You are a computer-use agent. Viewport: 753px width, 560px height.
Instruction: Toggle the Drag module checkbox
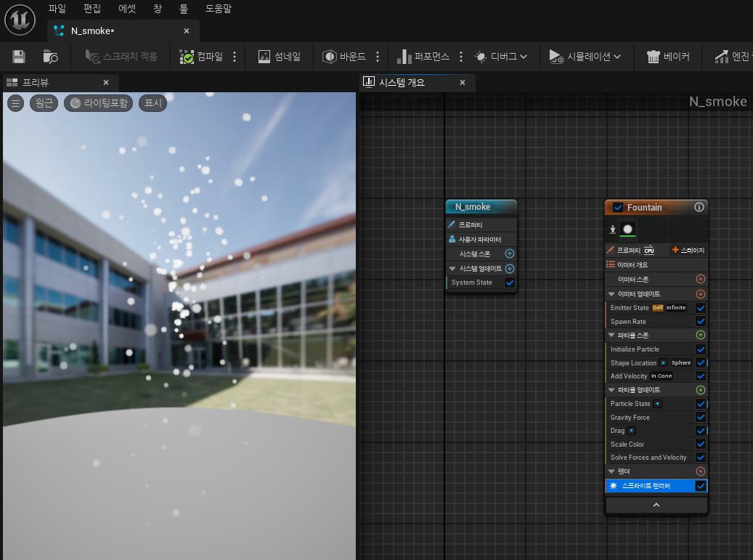(x=701, y=431)
